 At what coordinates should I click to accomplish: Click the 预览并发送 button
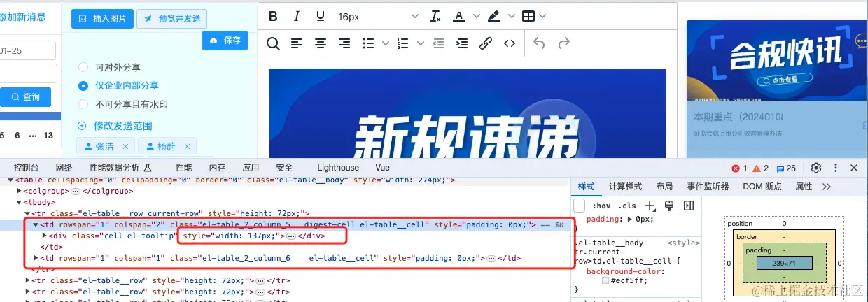[172, 19]
